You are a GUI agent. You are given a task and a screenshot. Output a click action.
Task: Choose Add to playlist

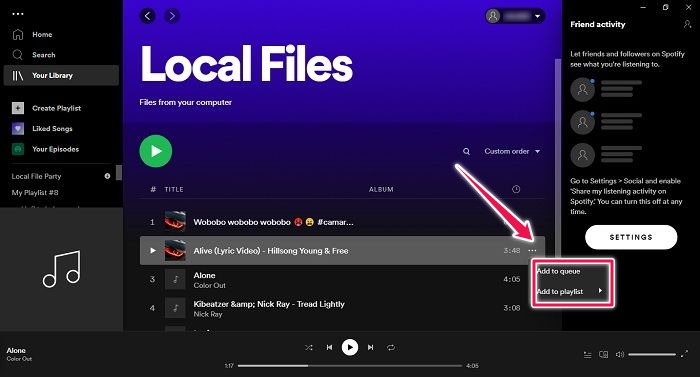[x=560, y=292]
